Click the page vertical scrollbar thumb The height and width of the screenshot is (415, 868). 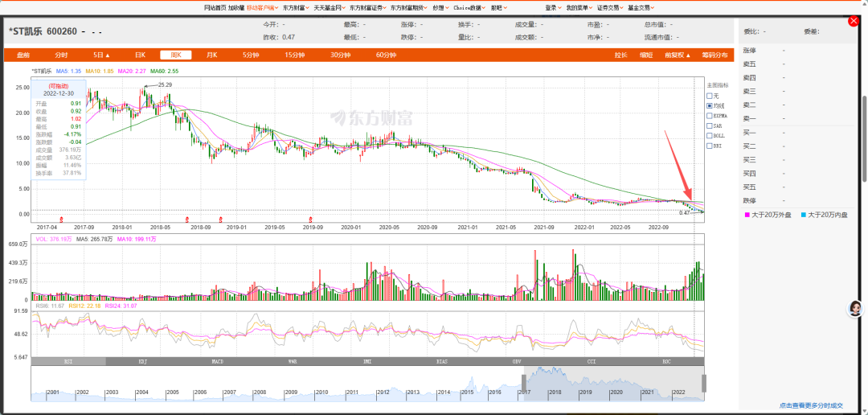point(865,138)
